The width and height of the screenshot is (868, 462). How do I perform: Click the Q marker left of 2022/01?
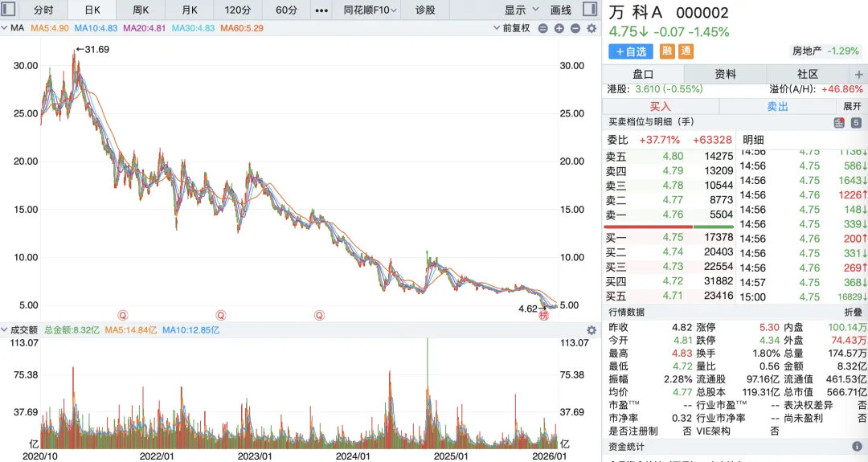click(123, 316)
